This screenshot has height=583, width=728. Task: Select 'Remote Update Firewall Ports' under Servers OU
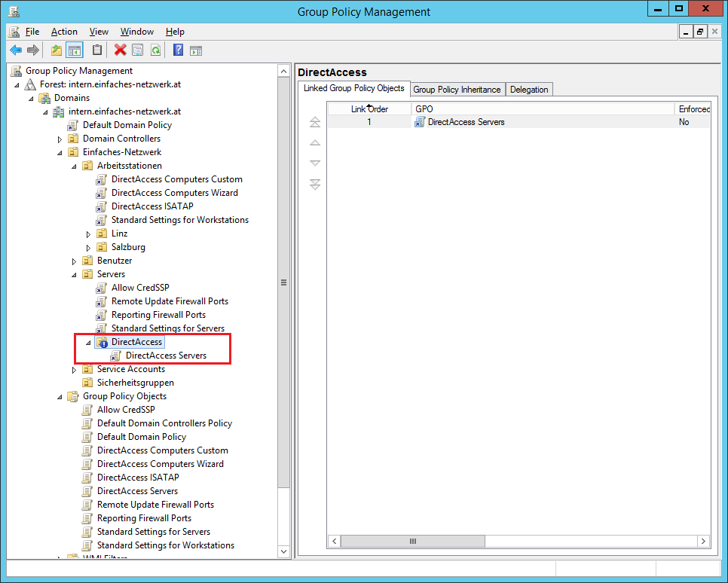click(x=170, y=301)
